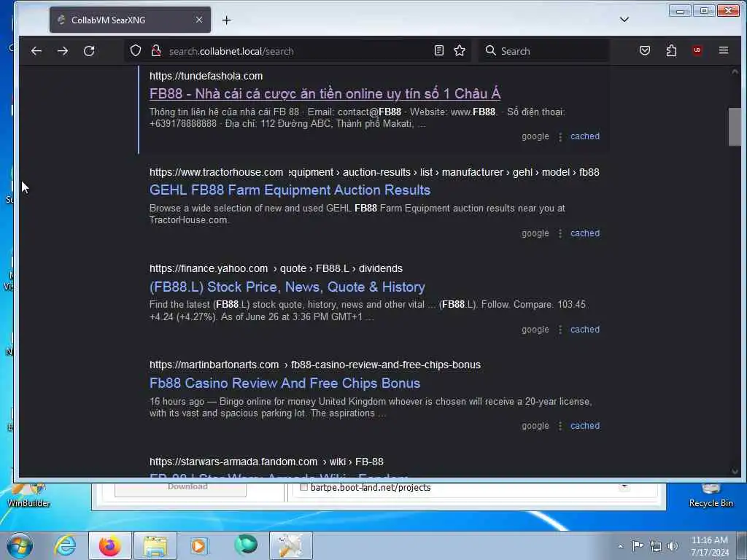
Task: Open the Firefox hamburger menu
Action: click(x=723, y=50)
